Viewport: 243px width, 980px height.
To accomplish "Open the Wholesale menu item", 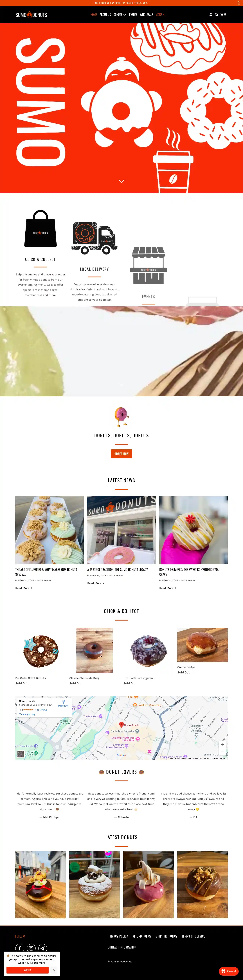I will pos(146,15).
